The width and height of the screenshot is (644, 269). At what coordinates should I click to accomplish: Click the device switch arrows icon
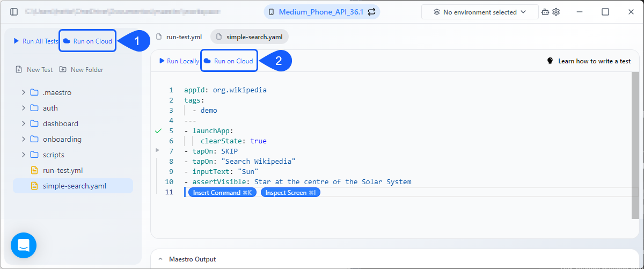coord(371,12)
